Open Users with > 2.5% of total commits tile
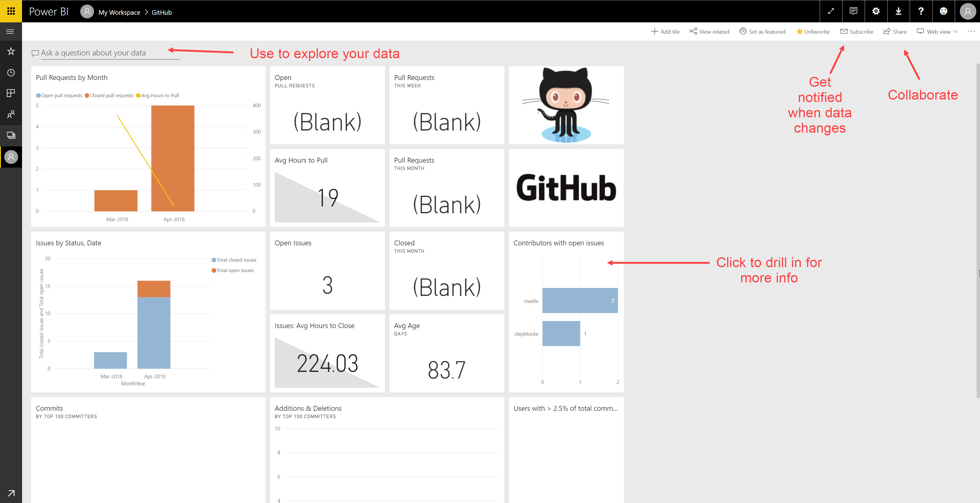980x503 pixels. (x=566, y=450)
